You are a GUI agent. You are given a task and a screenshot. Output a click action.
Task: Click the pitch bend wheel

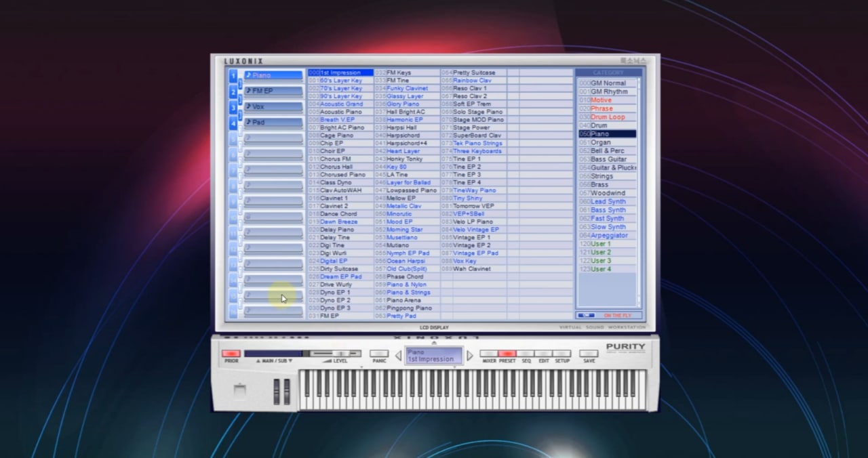point(277,393)
